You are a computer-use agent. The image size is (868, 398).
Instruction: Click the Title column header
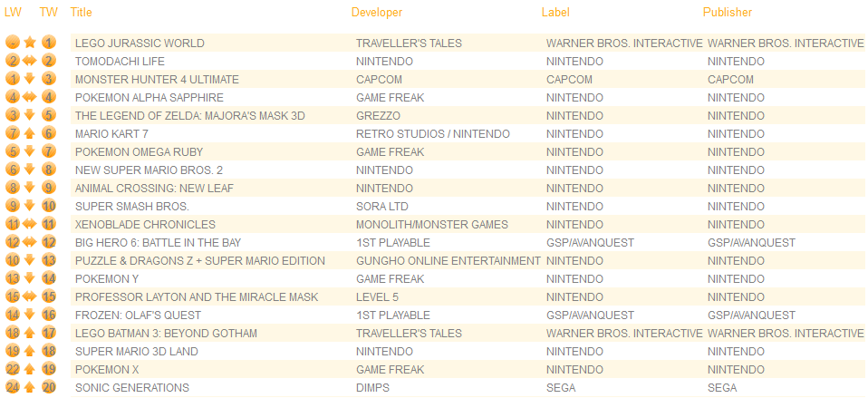coord(82,12)
